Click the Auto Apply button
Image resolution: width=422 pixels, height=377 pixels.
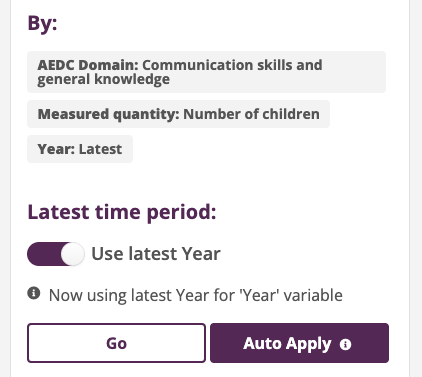point(299,343)
